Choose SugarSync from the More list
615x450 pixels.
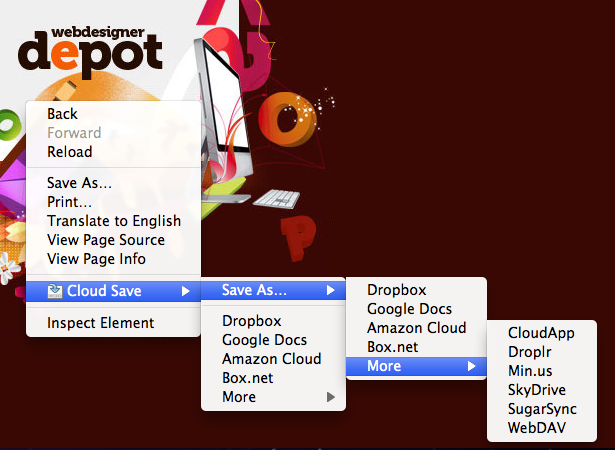[542, 409]
